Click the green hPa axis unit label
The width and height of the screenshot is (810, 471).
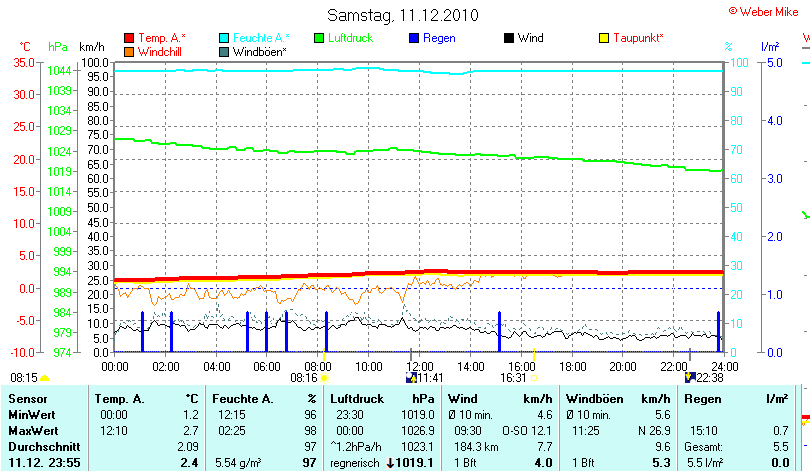[x=58, y=47]
